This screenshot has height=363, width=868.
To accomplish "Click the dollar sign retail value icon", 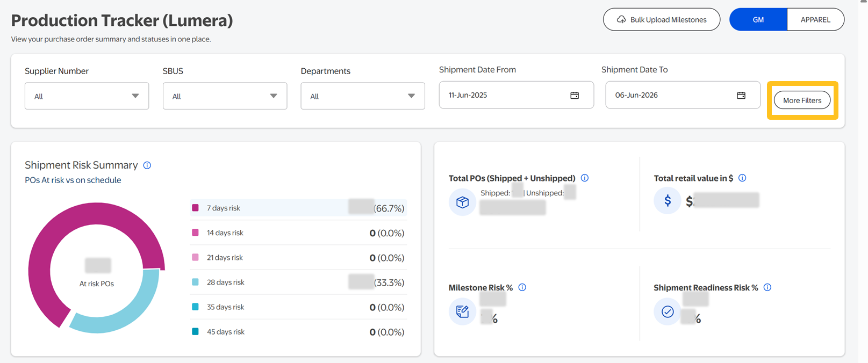I will point(668,201).
